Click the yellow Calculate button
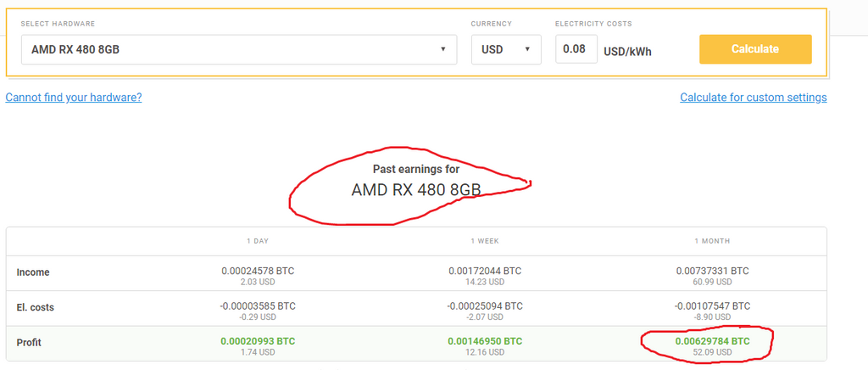 click(755, 48)
